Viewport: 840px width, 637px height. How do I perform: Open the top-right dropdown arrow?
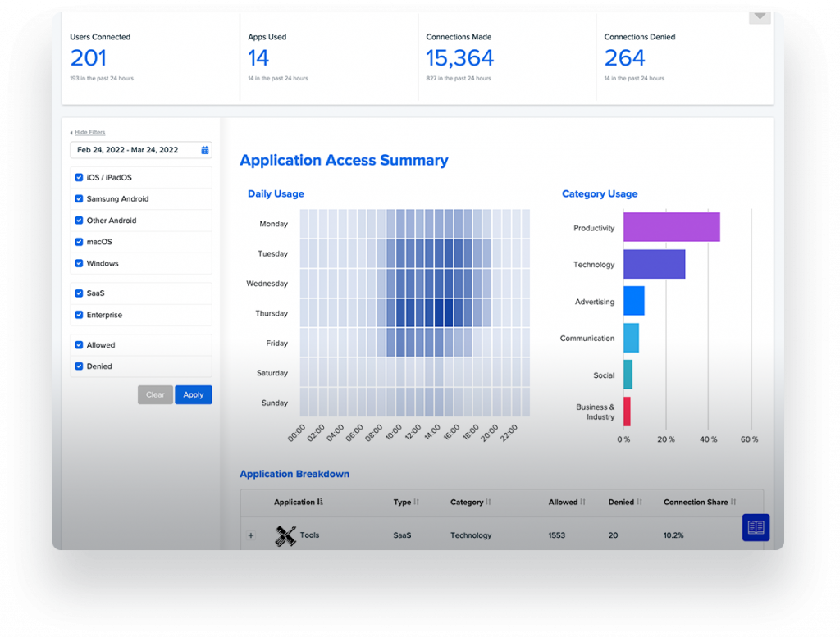coord(760,17)
